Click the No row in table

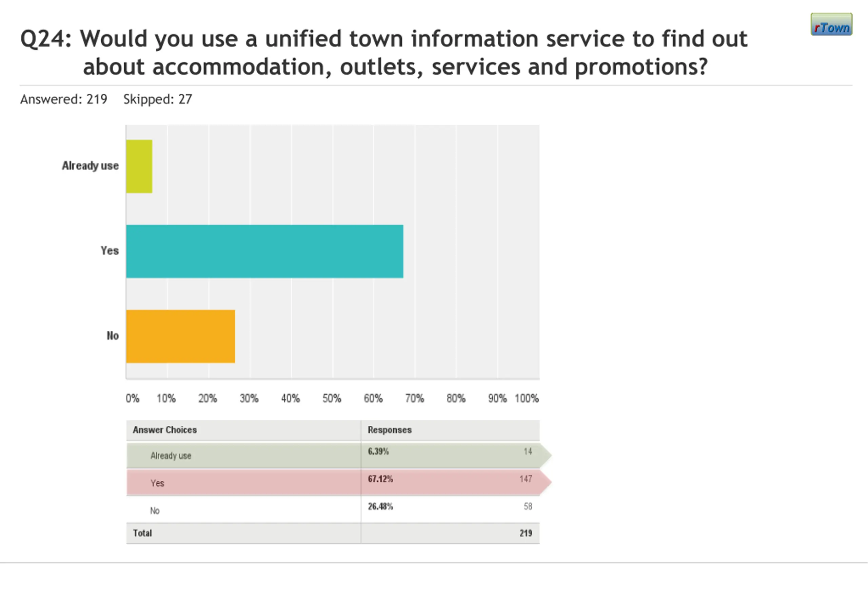pos(333,510)
